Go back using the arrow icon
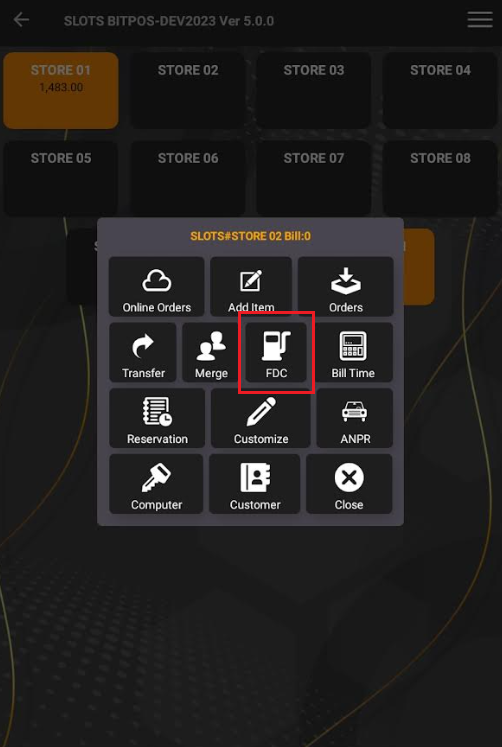This screenshot has width=502, height=747. point(21,20)
